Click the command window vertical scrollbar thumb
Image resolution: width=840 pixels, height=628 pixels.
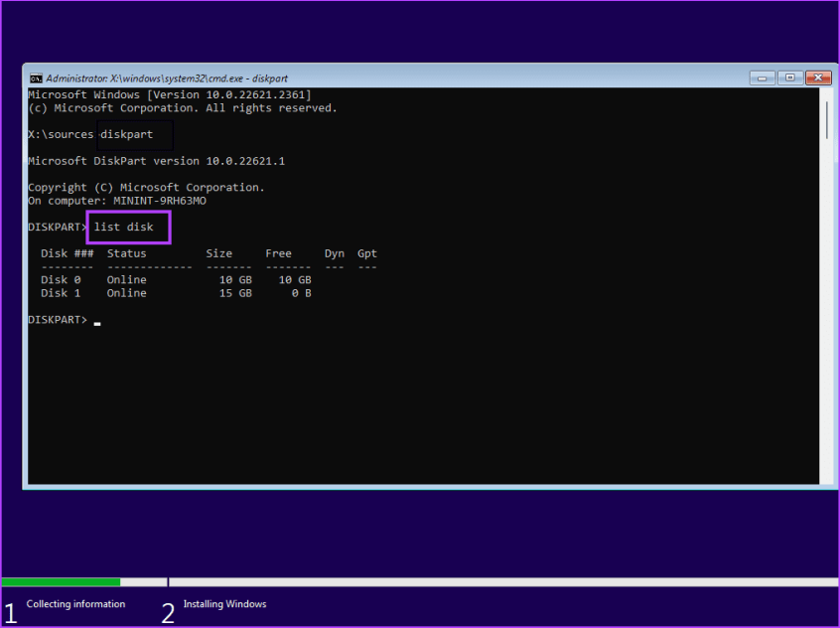(827, 119)
